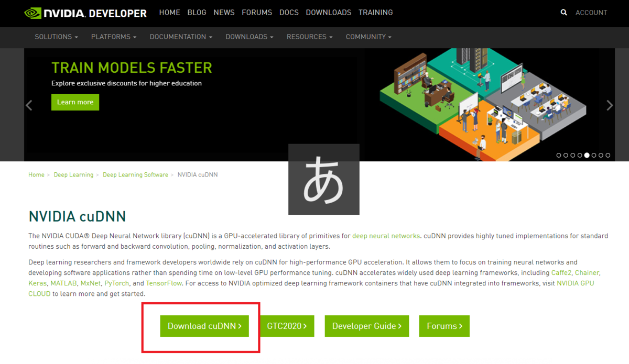
Task: Click the Download cuDNN button
Action: (x=204, y=326)
